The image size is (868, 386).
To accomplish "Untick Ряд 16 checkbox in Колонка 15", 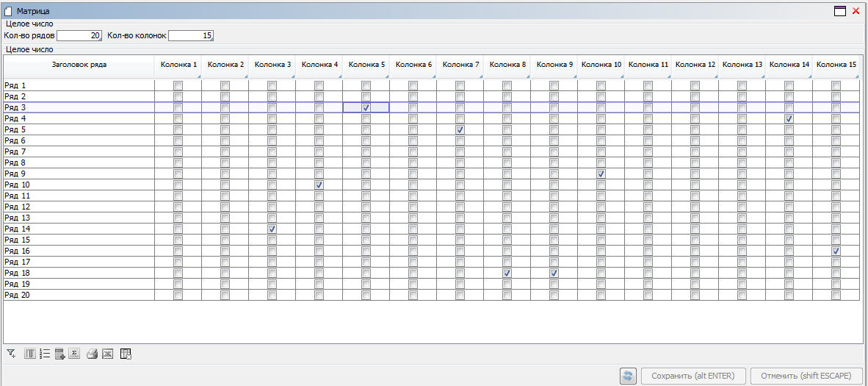I will click(836, 251).
